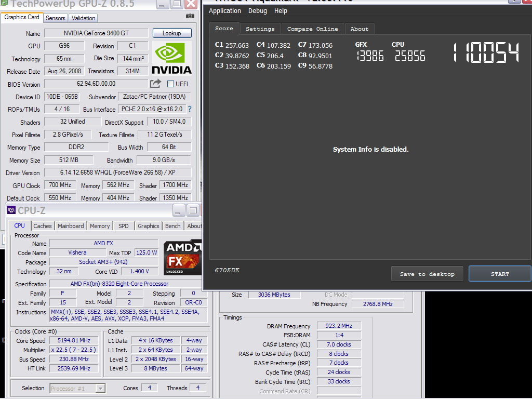Click the DRAM Frequency value 923.2 MHz
The height and width of the screenshot is (399, 532).
[339, 326]
